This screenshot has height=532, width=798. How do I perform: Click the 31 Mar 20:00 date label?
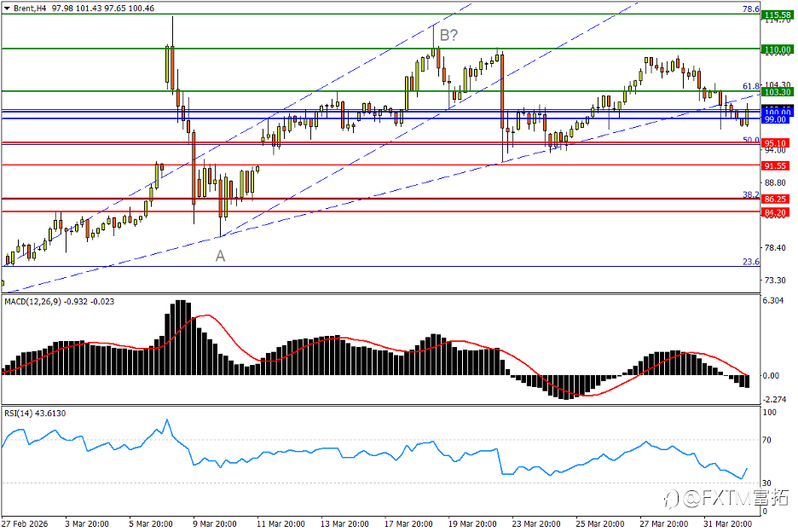point(728,523)
